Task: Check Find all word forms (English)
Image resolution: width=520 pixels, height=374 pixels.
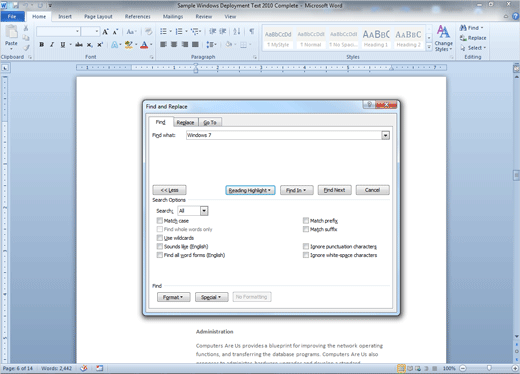Action: (160, 255)
